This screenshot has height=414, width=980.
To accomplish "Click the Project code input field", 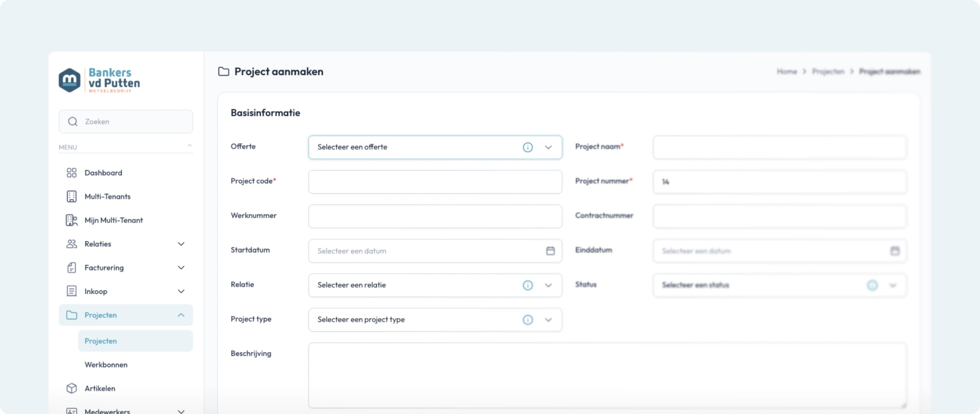I will pyautogui.click(x=435, y=182).
